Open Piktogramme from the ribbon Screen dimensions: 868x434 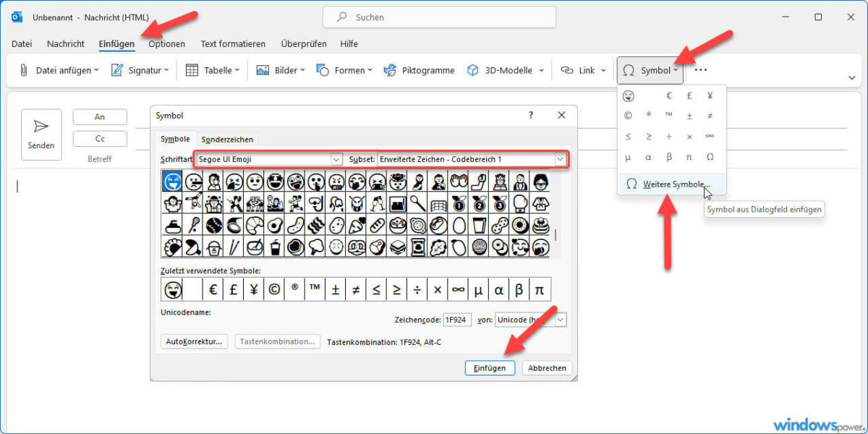click(x=390, y=70)
